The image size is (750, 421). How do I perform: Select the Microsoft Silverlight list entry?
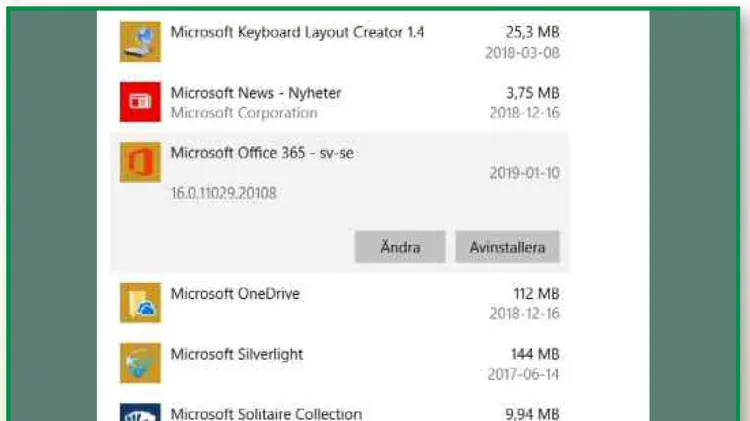tap(340, 363)
